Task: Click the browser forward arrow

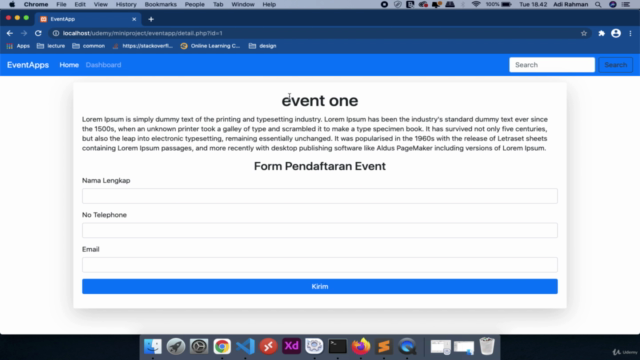Action: (x=24, y=33)
